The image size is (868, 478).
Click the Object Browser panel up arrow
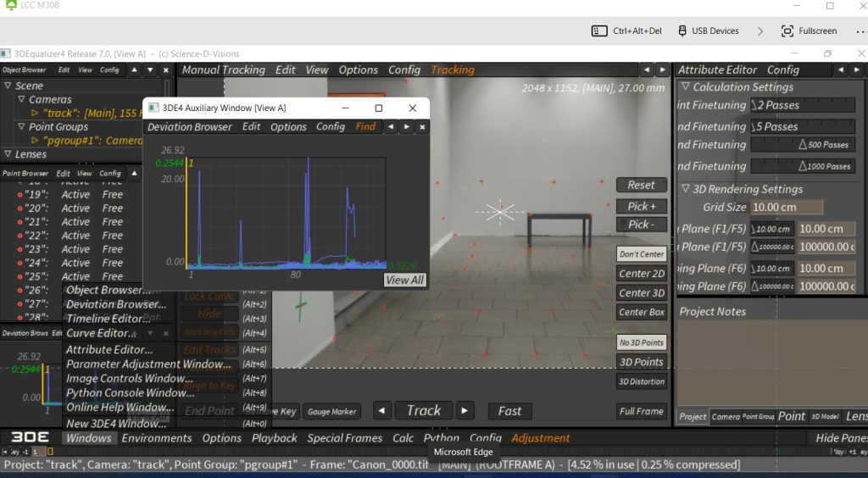tap(135, 69)
